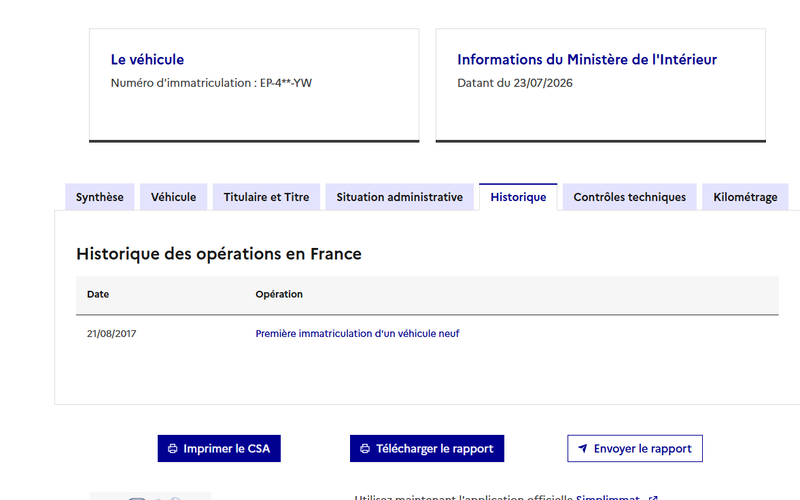Click the Opération column header

279,294
